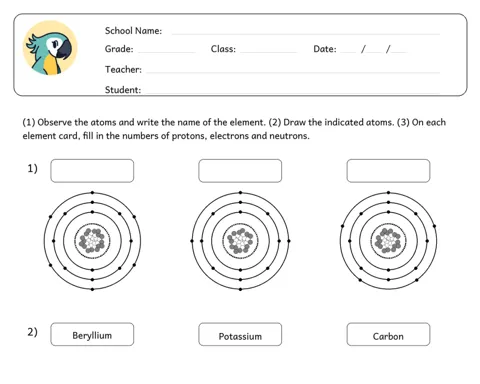Click the parrot logo image
Image resolution: width=480 pixels, height=384 pixels.
pyautogui.click(x=50, y=48)
